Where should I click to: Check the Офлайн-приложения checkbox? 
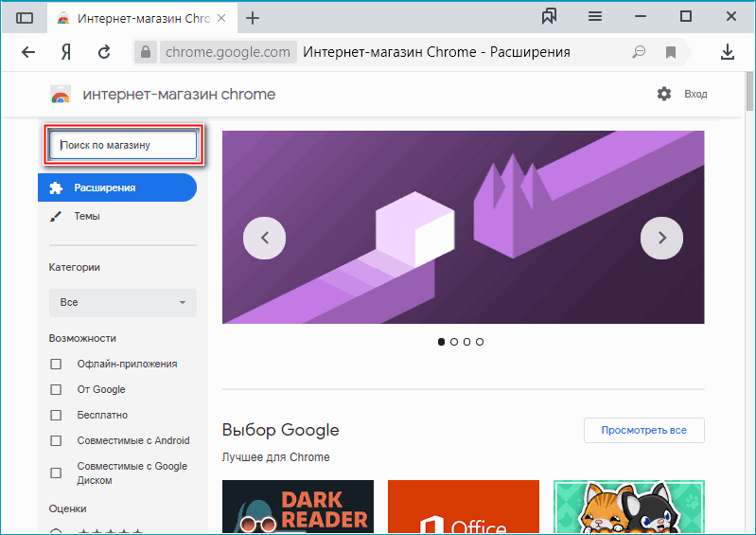click(x=56, y=364)
